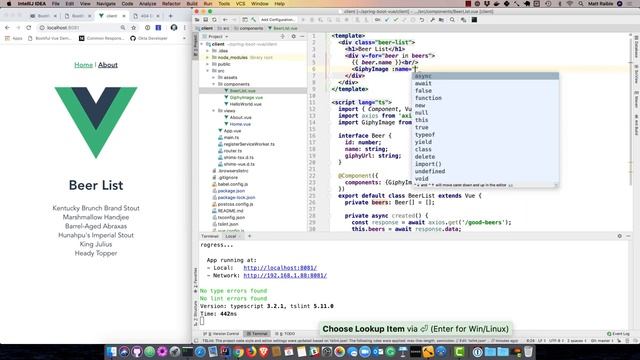Click the Project panel settings gear
640x360 pixels.
[293, 36]
